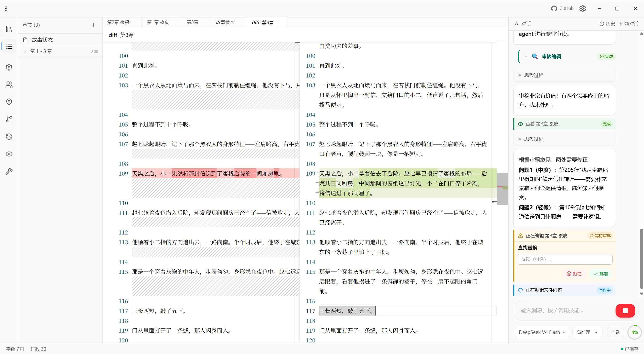Add a new chapter with the plus icon
644x354 pixels.
(93, 25)
